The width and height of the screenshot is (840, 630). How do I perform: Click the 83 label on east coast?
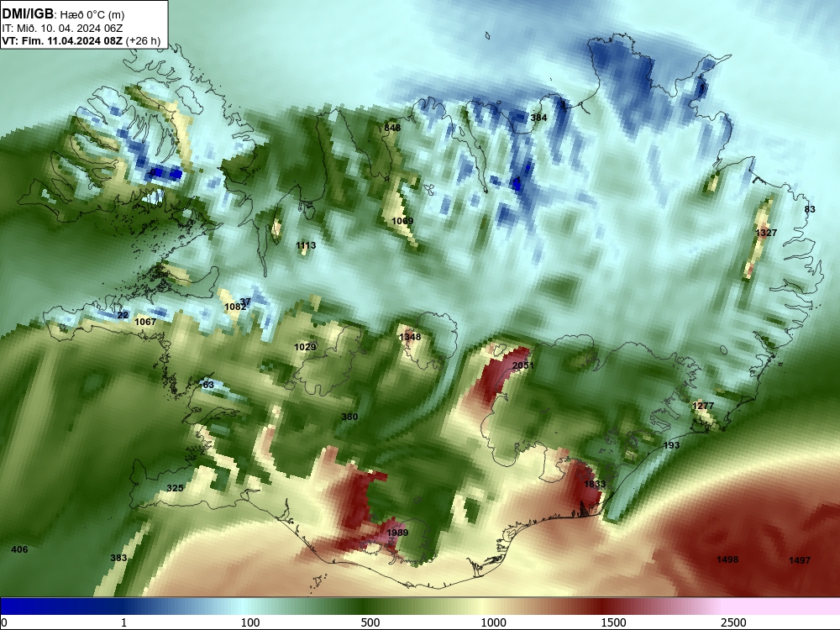[810, 209]
